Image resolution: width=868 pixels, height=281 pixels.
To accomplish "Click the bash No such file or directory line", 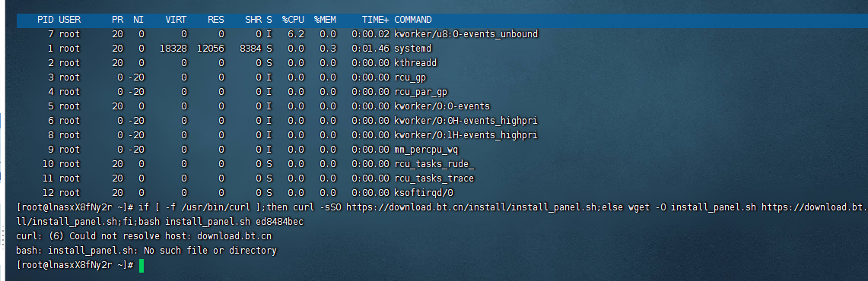I will pos(147,251).
